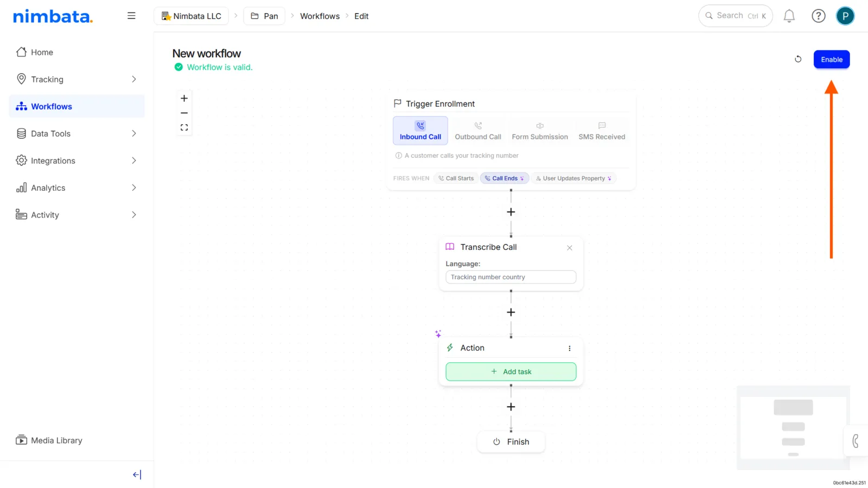Select Inbound Call trigger
The width and height of the screenshot is (868, 488).
coord(420,131)
